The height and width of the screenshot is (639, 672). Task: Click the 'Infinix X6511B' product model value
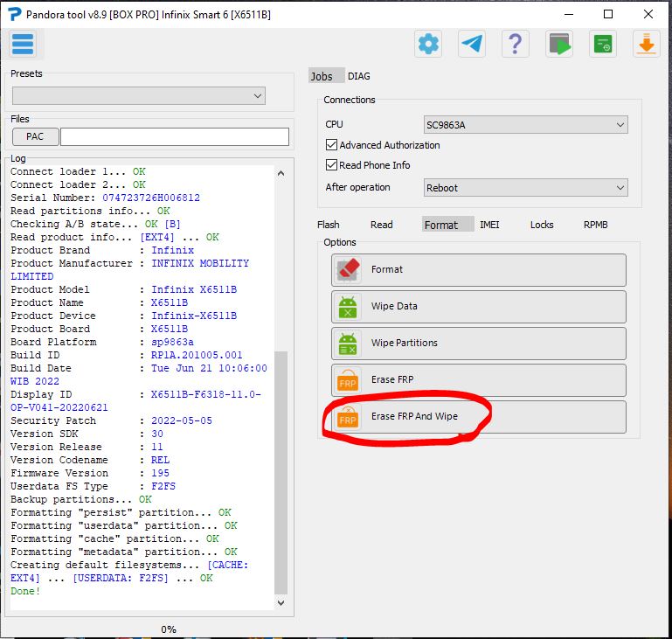point(194,289)
